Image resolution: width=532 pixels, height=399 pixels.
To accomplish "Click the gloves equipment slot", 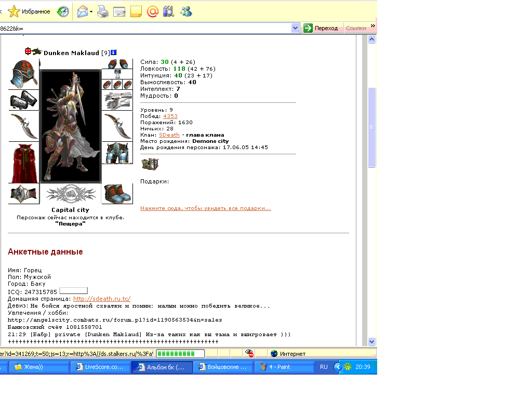I will (117, 100).
